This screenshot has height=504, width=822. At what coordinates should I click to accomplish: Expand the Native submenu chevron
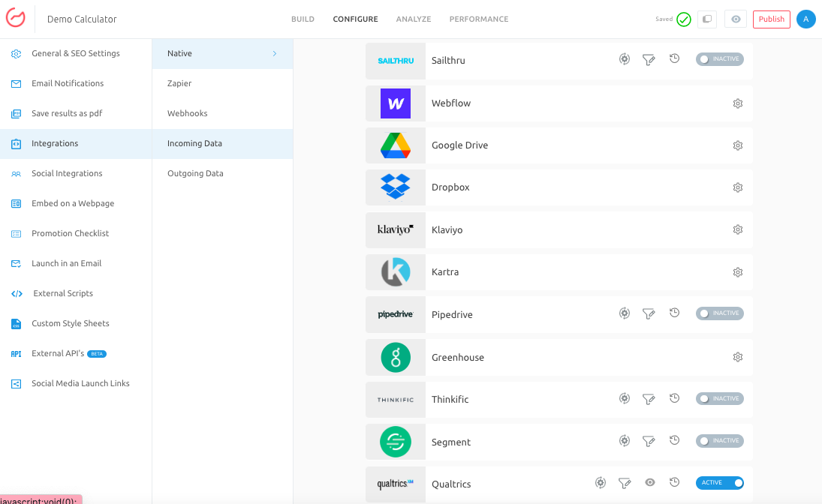(275, 53)
